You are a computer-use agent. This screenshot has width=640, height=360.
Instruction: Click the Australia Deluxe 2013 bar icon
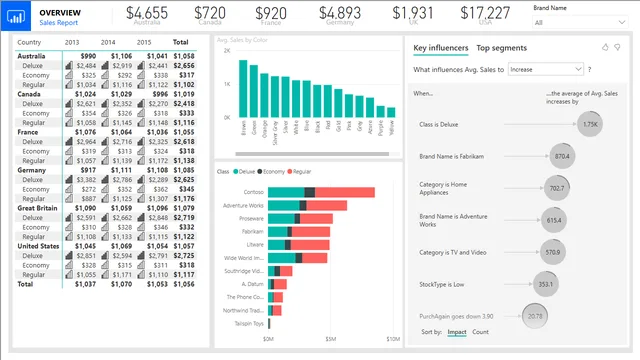pyautogui.click(x=69, y=65)
